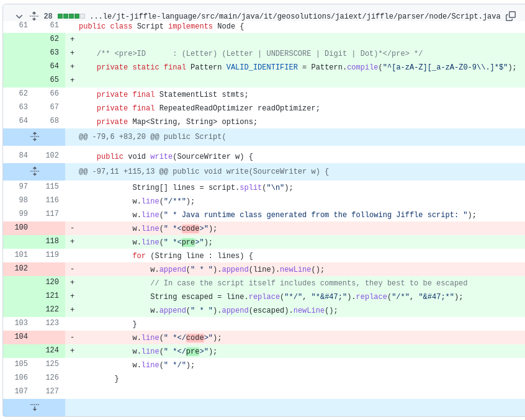
Task: Click new line number 125 closing comment
Action: (x=52, y=364)
